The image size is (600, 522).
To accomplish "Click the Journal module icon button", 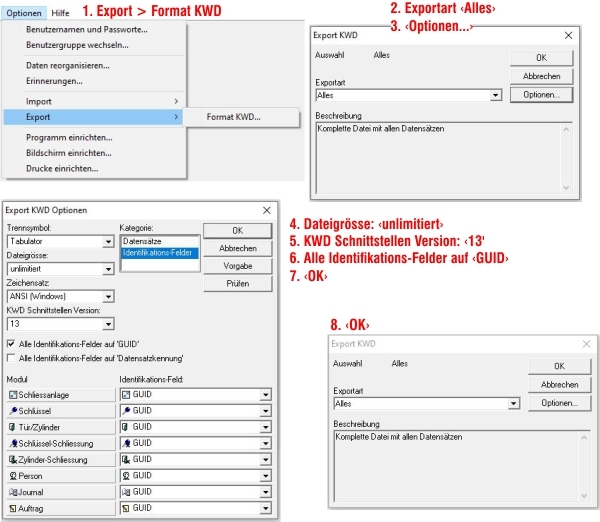I will (x=59, y=492).
